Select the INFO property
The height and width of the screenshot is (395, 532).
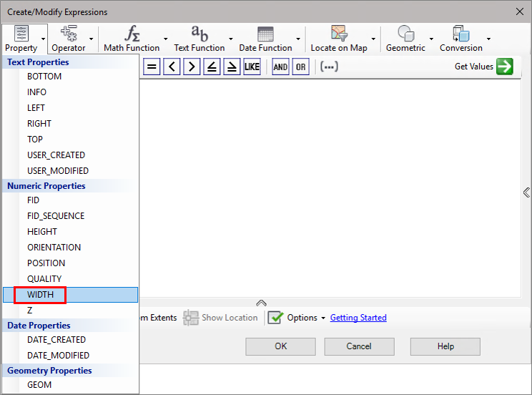(x=70, y=92)
